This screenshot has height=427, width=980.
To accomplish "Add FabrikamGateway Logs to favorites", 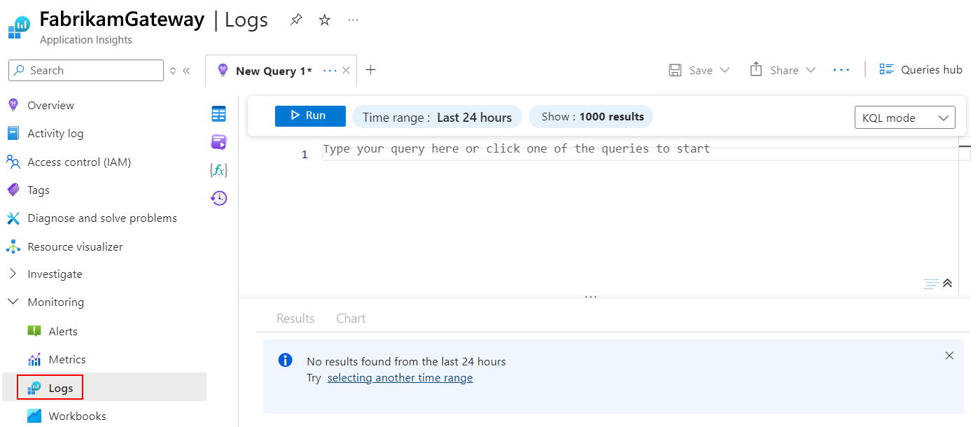I will [324, 20].
